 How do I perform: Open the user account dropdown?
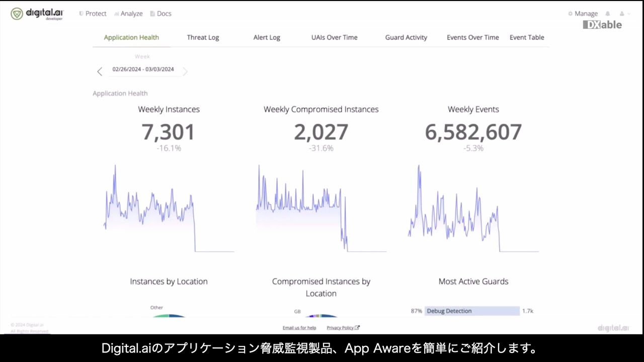(625, 14)
